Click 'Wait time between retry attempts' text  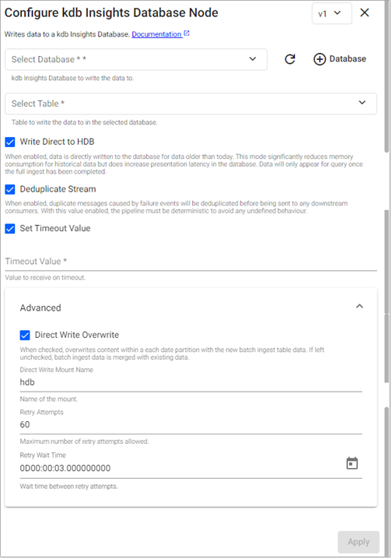click(68, 487)
